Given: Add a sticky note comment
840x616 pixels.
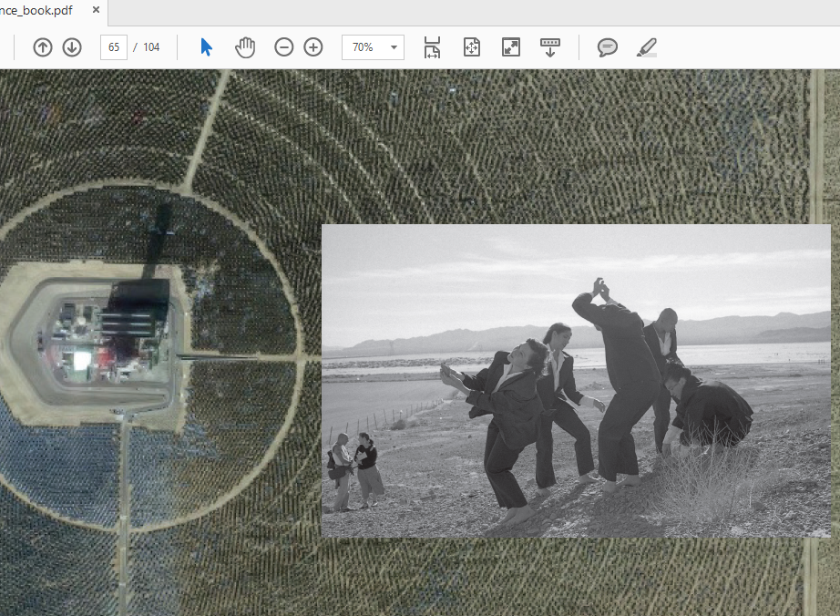Looking at the screenshot, I should tap(608, 47).
